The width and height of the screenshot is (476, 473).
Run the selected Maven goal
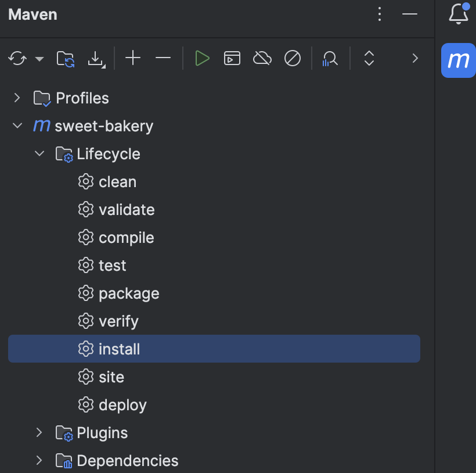coord(202,58)
